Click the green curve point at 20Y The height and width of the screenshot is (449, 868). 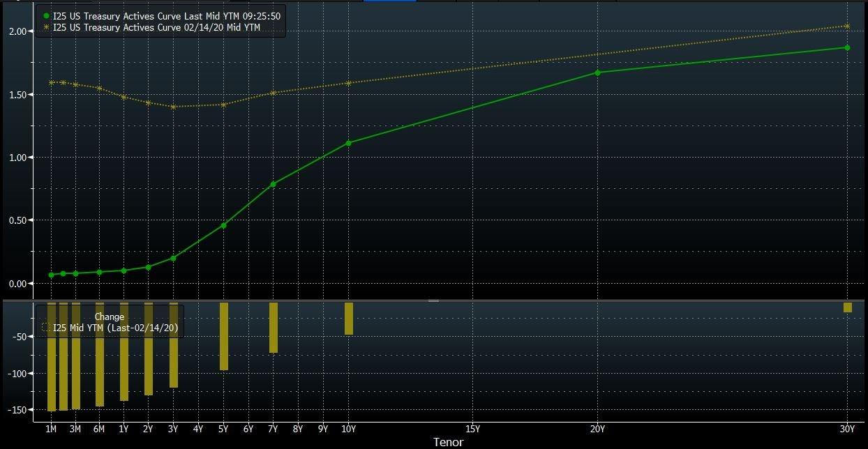597,73
